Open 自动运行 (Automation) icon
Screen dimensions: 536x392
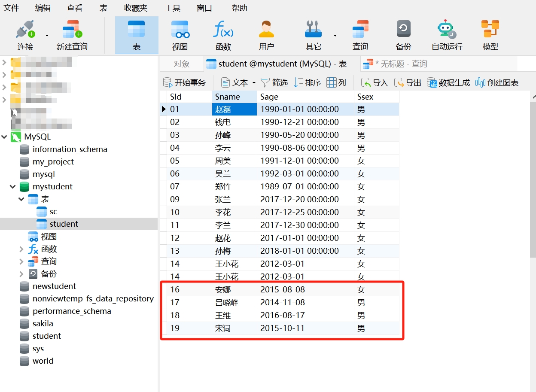[x=447, y=34]
